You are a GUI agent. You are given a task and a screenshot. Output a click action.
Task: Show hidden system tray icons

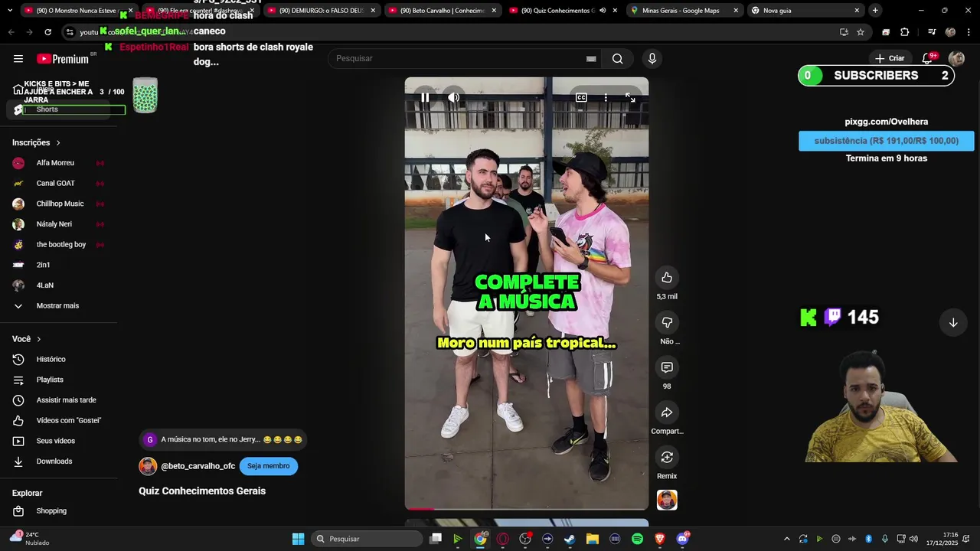tap(786, 539)
